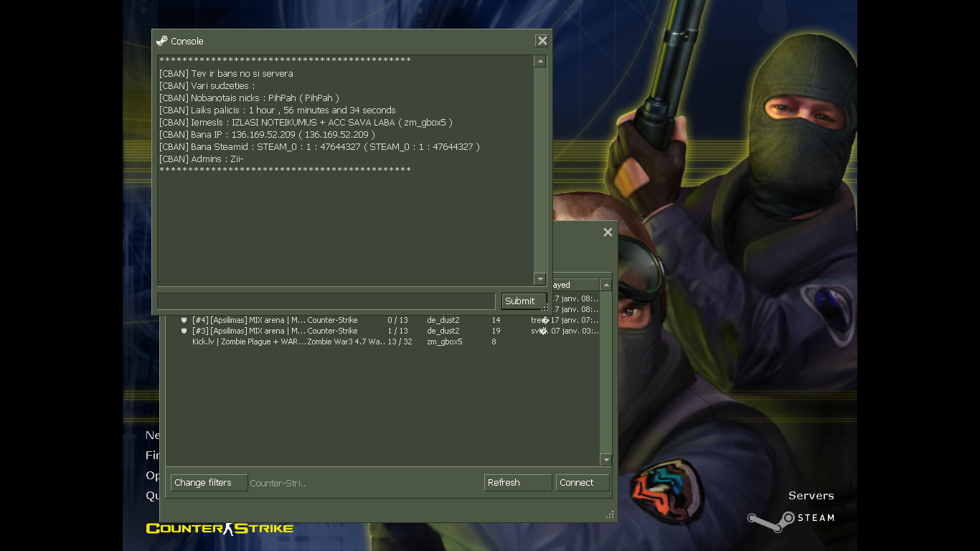Image resolution: width=980 pixels, height=551 pixels.
Task: Close the Console window
Action: point(542,41)
